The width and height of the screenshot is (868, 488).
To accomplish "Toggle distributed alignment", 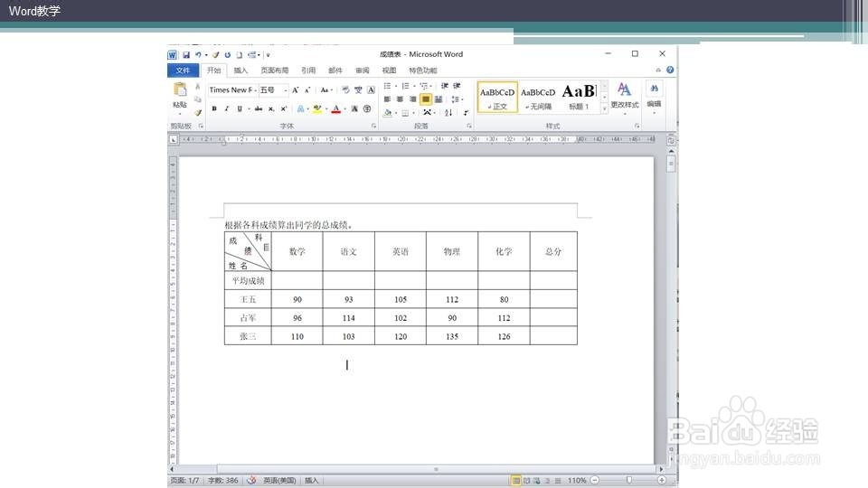I will [x=439, y=99].
